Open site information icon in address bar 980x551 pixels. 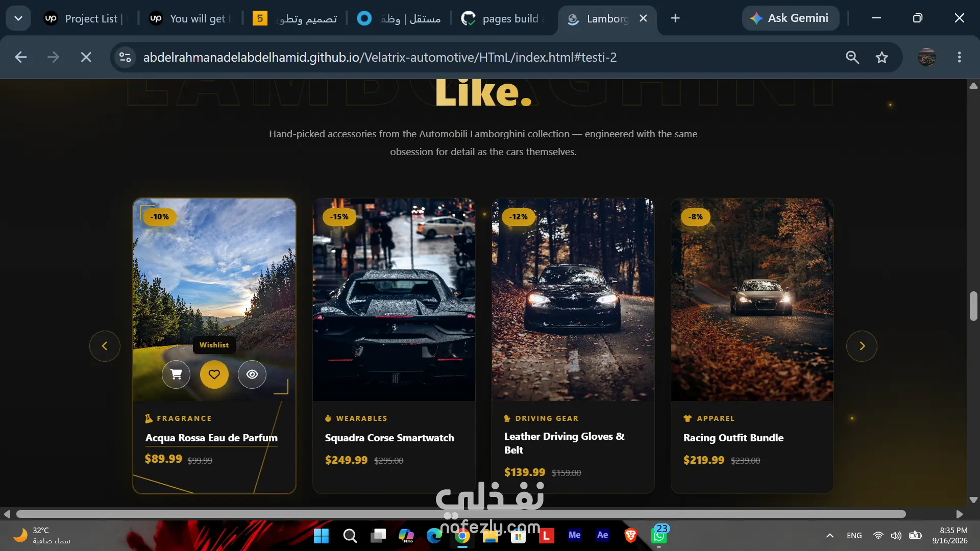click(x=125, y=57)
